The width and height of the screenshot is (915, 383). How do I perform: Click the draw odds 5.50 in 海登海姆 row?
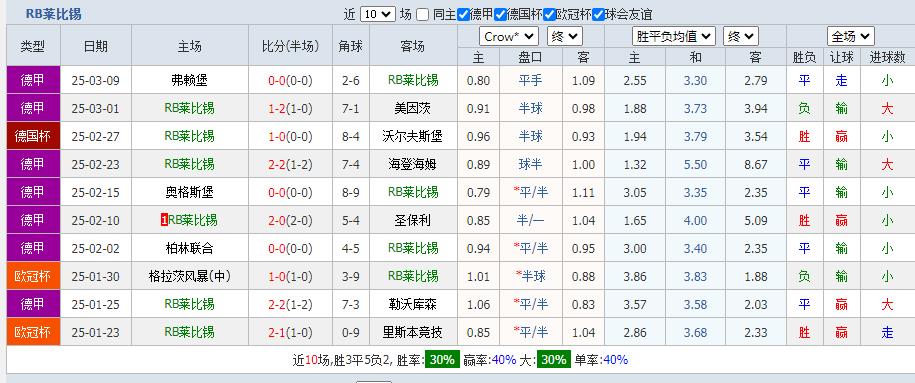(x=695, y=164)
